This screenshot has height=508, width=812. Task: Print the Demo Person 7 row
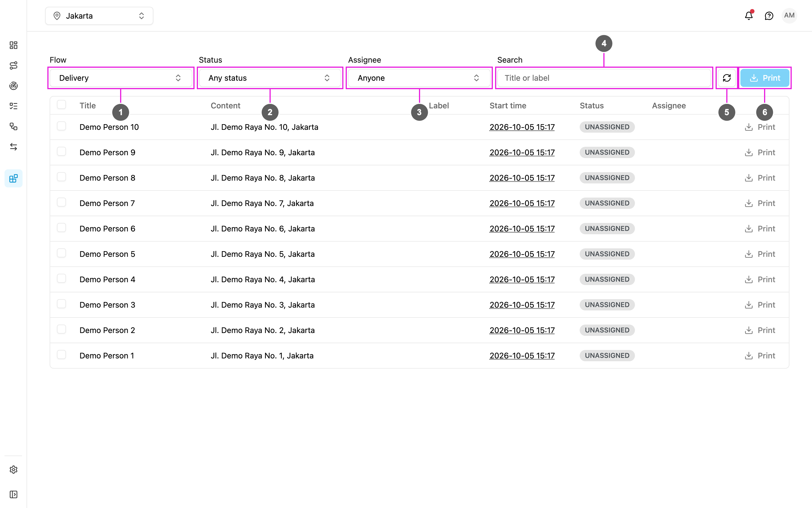760,203
